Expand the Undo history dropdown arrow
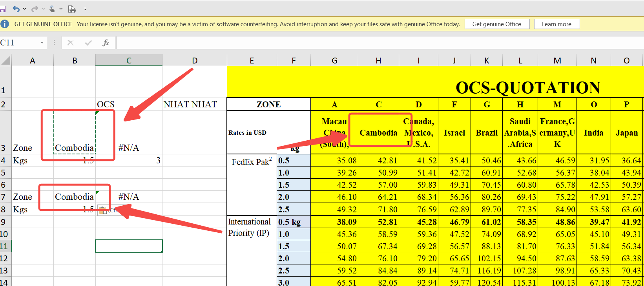The height and width of the screenshot is (286, 644). (x=24, y=9)
